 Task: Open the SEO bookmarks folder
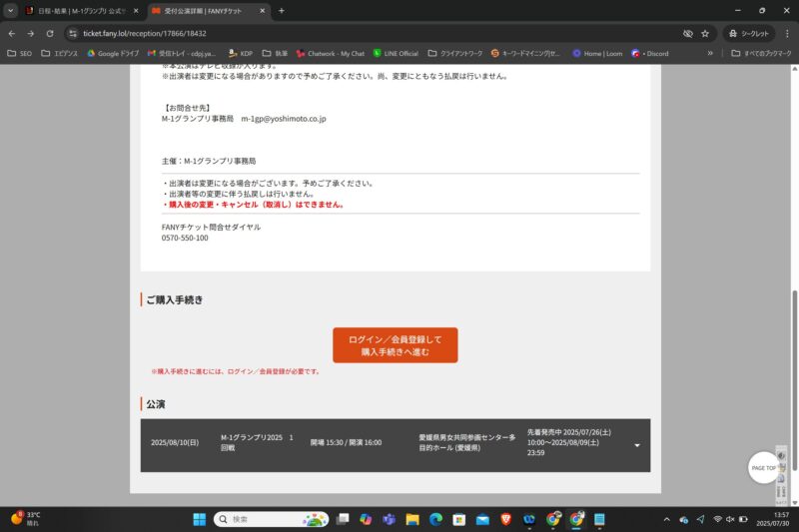click(x=19, y=54)
